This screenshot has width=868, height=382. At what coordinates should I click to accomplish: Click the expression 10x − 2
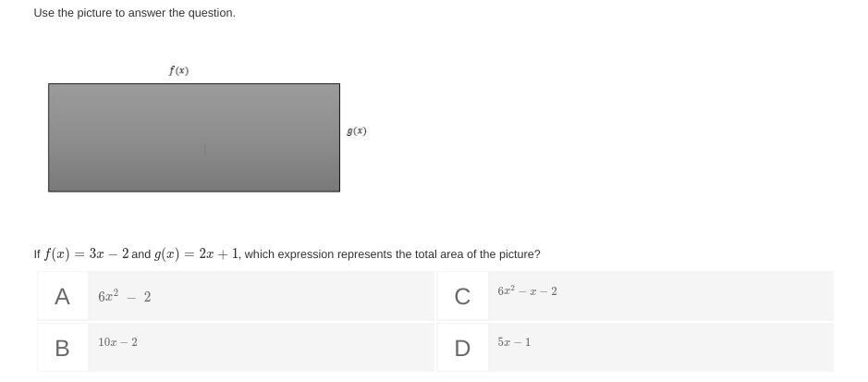[x=118, y=342]
